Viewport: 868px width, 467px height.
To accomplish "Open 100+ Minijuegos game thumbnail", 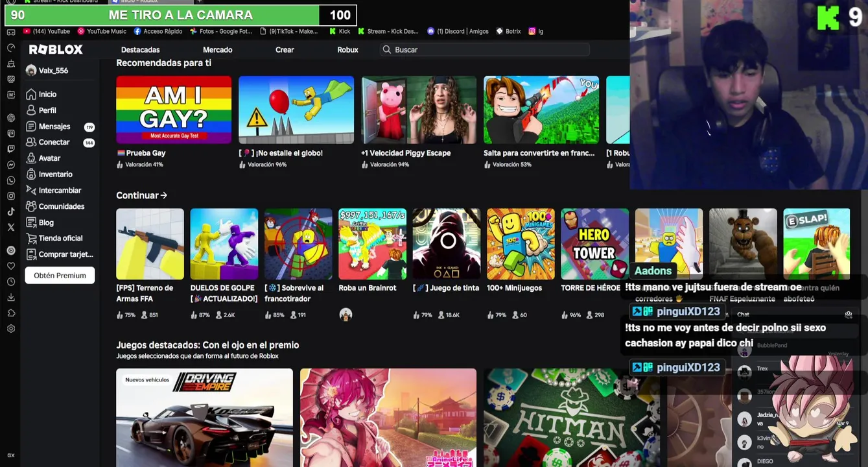I will [521, 244].
